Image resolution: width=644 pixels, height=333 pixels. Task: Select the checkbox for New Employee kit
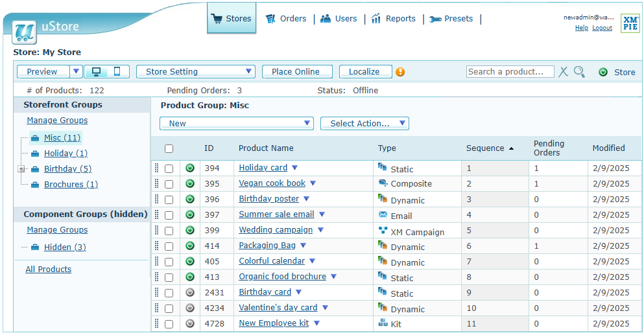(169, 323)
